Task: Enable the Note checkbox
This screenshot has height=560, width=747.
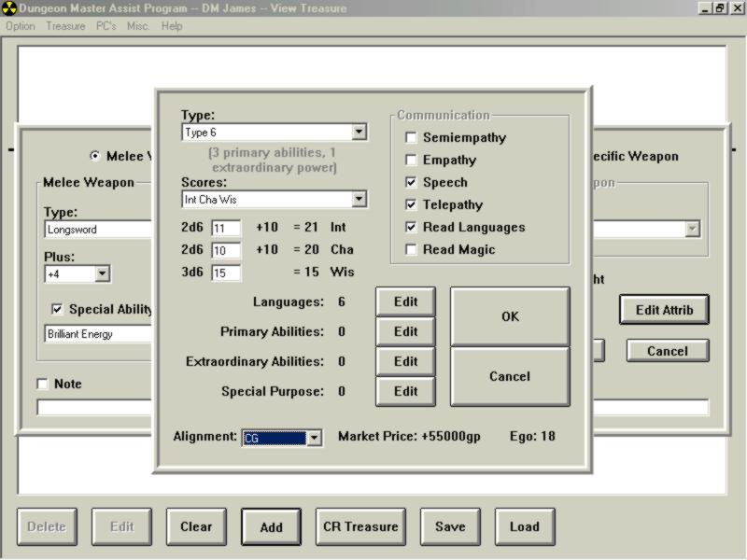Action: point(42,385)
